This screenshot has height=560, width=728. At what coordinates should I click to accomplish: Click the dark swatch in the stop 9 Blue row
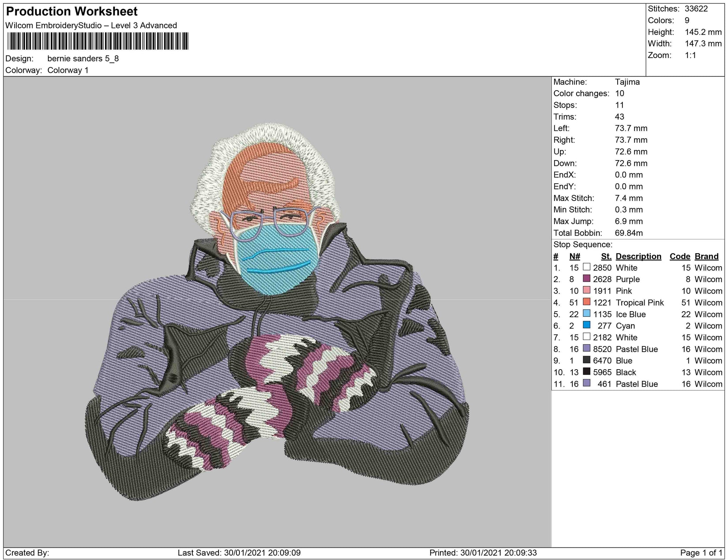586,360
